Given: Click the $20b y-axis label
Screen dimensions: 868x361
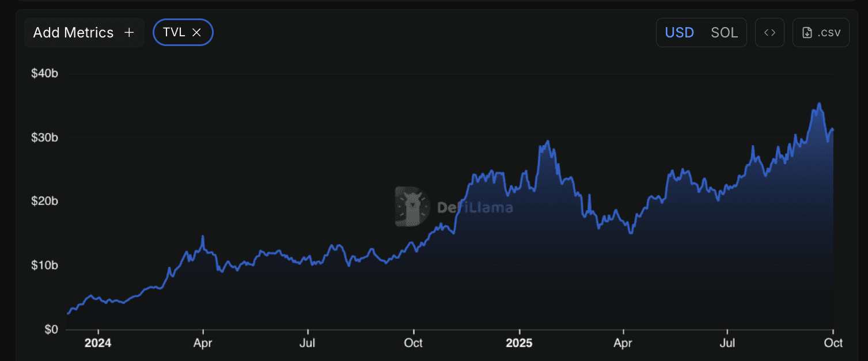Looking at the screenshot, I should 44,202.
